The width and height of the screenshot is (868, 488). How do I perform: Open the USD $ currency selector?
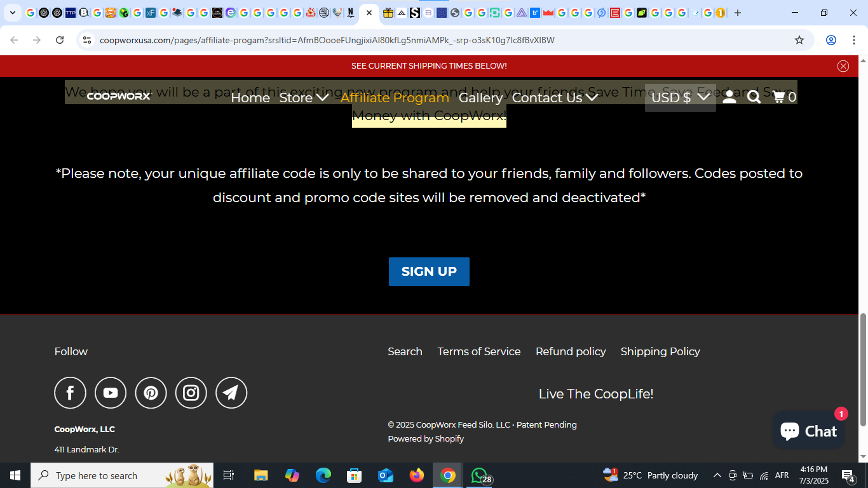tap(681, 97)
